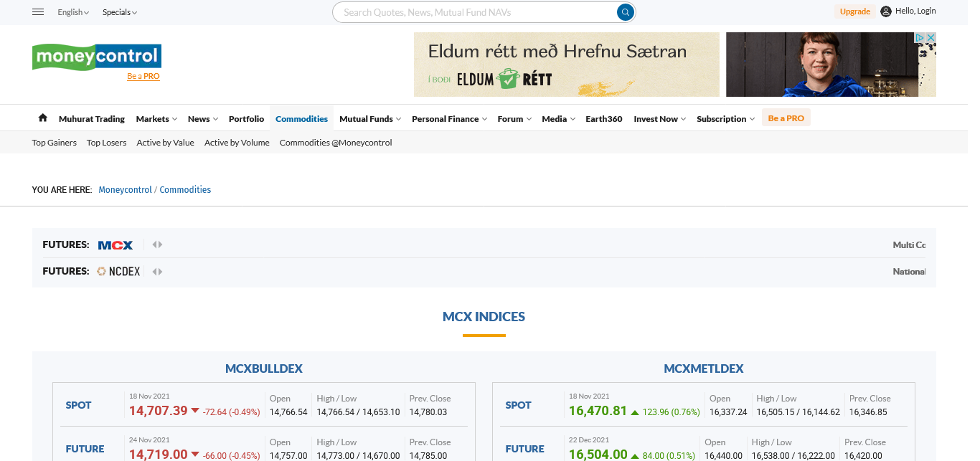This screenshot has height=461, width=980.
Task: Click the Moneycontrol breadcrumb link
Action: click(125, 190)
